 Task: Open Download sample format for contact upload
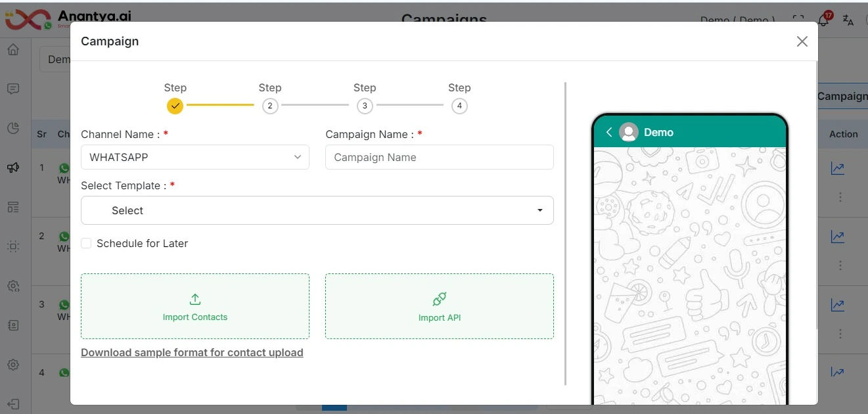pos(192,352)
